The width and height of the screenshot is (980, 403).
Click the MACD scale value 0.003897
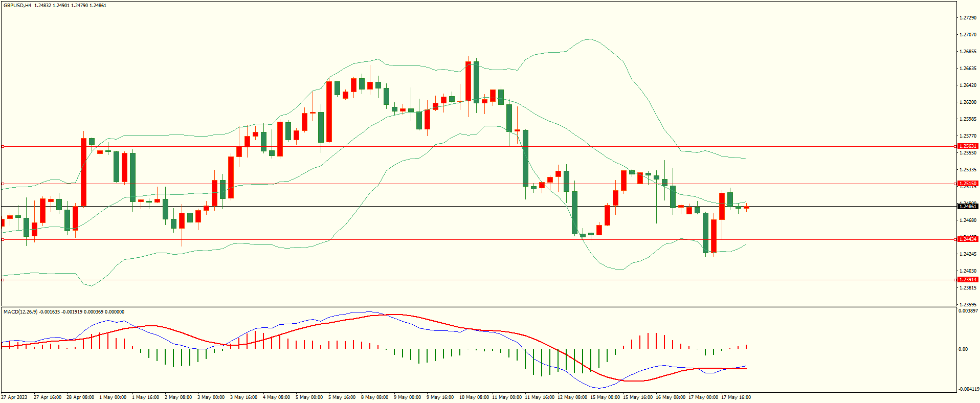[968, 311]
